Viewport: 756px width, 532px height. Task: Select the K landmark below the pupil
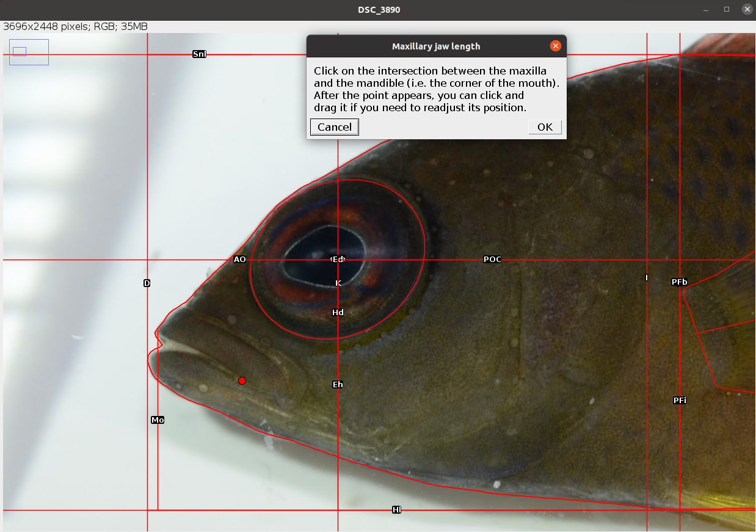click(x=338, y=283)
